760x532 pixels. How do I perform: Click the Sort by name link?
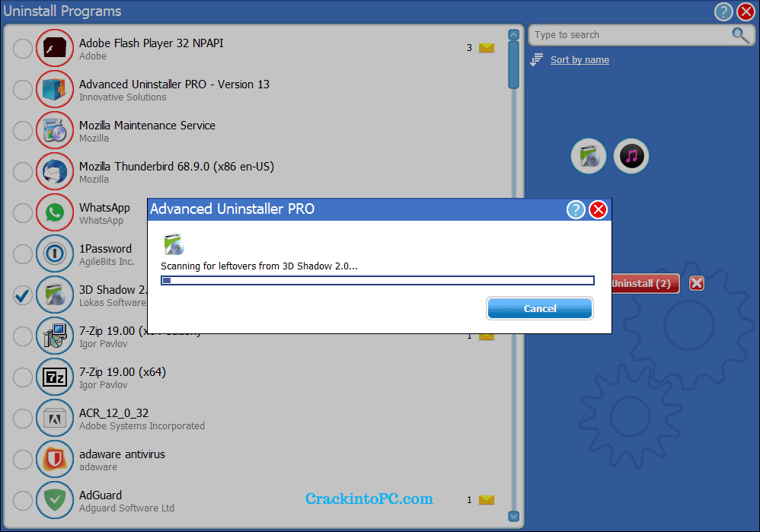[580, 59]
